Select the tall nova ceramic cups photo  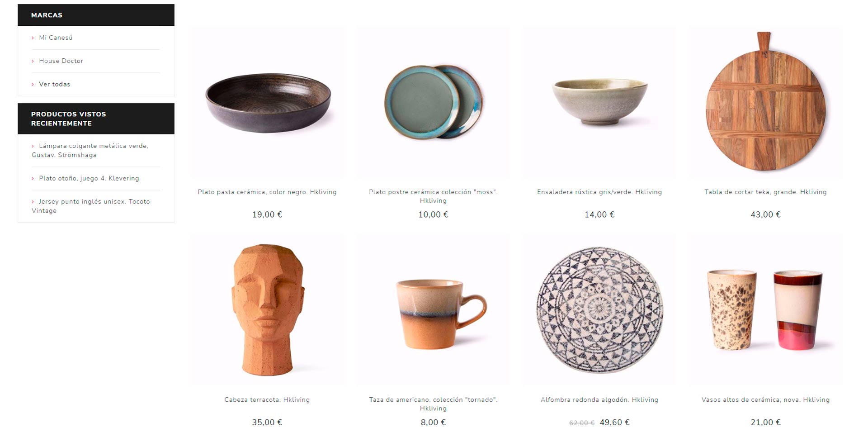[765, 310]
